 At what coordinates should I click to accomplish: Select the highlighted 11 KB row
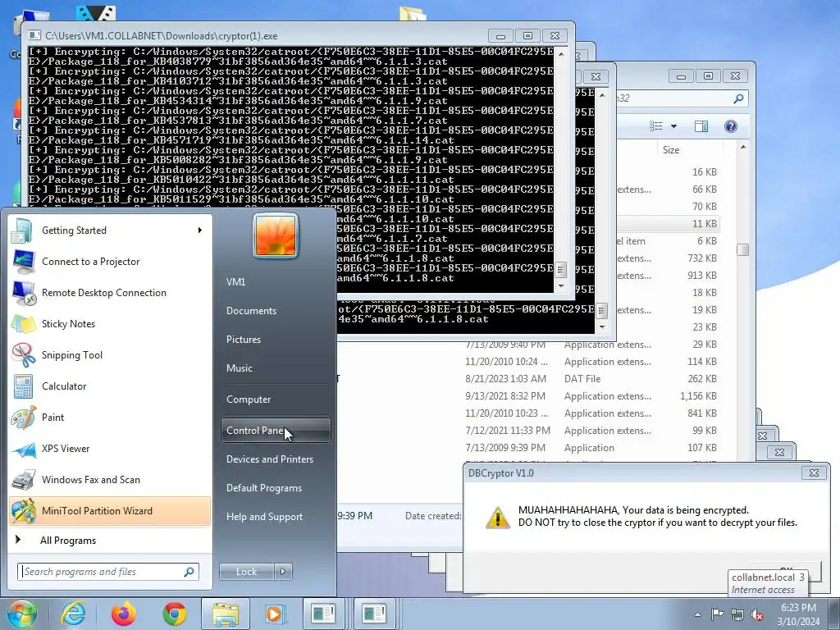click(668, 223)
